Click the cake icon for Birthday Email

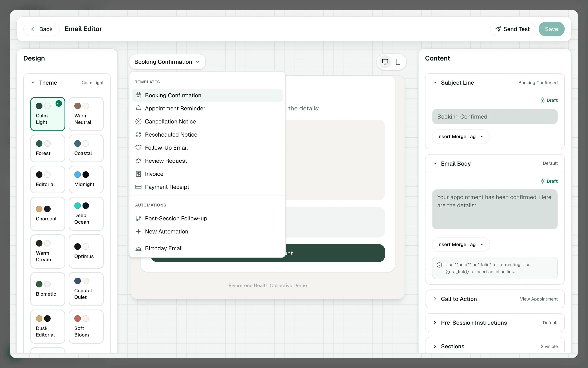[138, 248]
